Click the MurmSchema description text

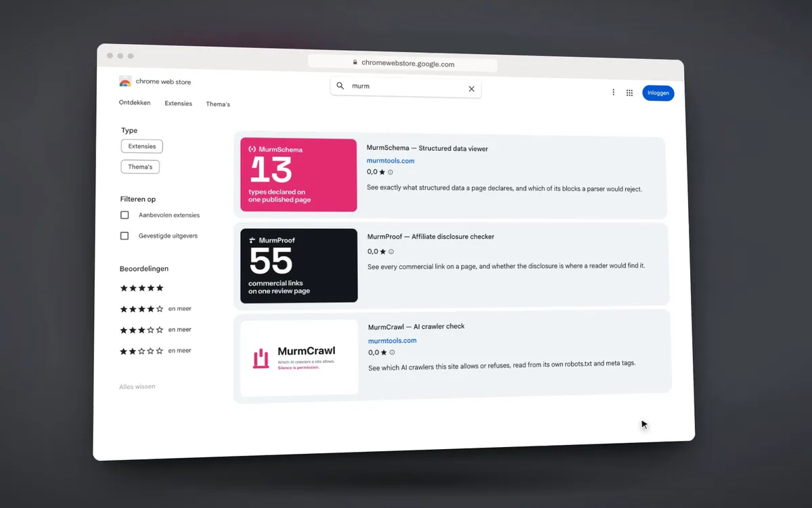click(504, 188)
